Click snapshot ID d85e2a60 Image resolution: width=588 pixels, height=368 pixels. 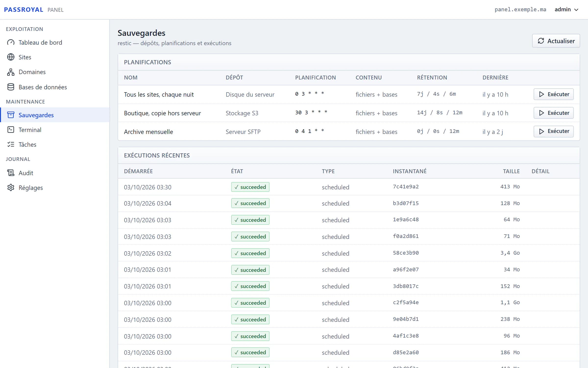point(406,353)
